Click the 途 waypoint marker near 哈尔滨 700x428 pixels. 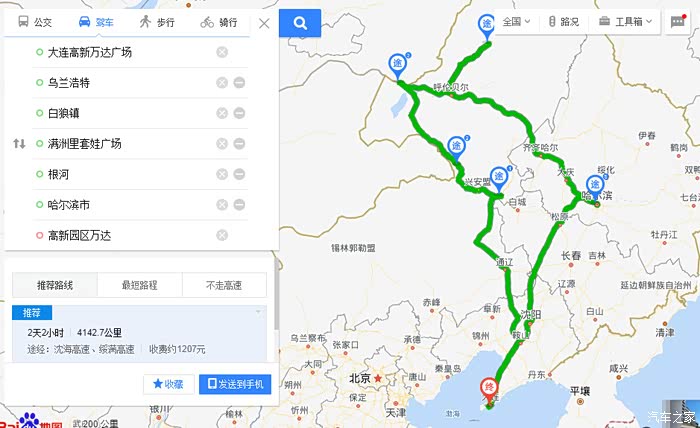(x=595, y=186)
